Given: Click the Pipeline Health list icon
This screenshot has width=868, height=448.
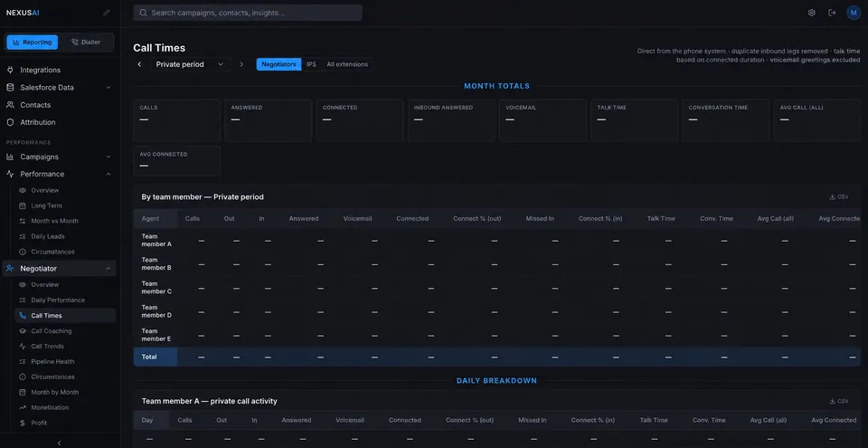Looking at the screenshot, I should coord(22,361).
